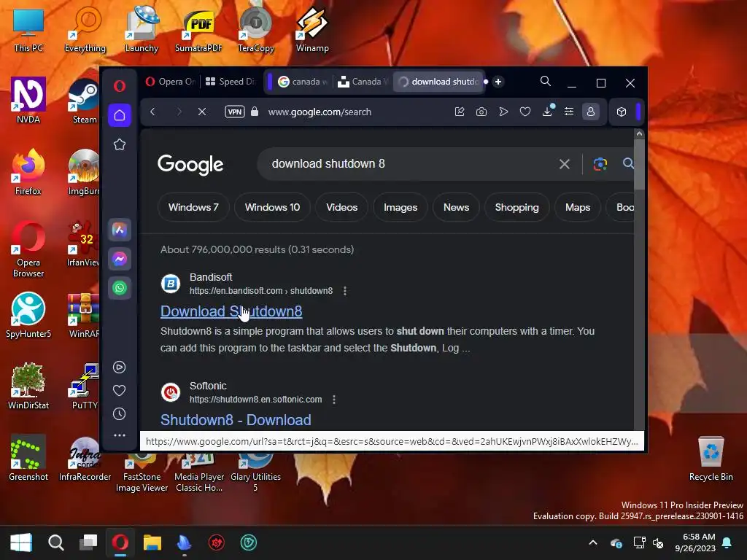Viewport: 747px width, 560px height.
Task: Click the address bar showing www.google.com/search
Action: pyautogui.click(x=320, y=112)
